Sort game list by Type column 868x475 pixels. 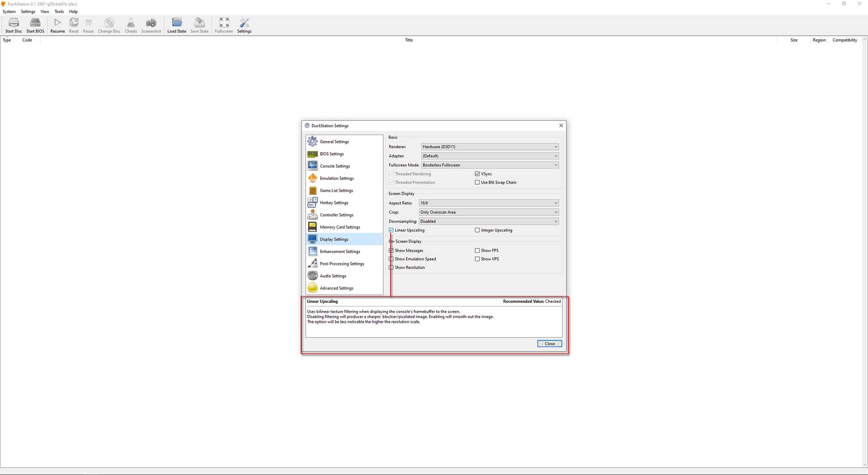[x=7, y=40]
